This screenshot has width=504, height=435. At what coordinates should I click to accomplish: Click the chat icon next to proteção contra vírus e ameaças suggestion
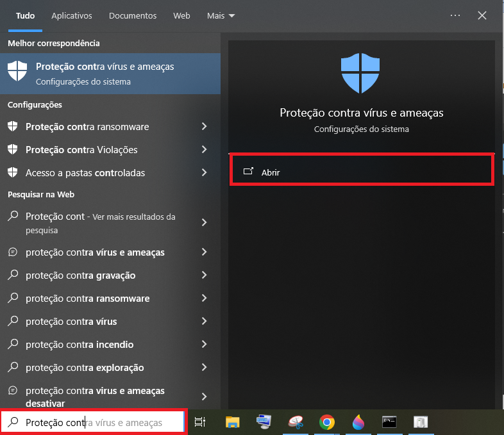click(13, 252)
